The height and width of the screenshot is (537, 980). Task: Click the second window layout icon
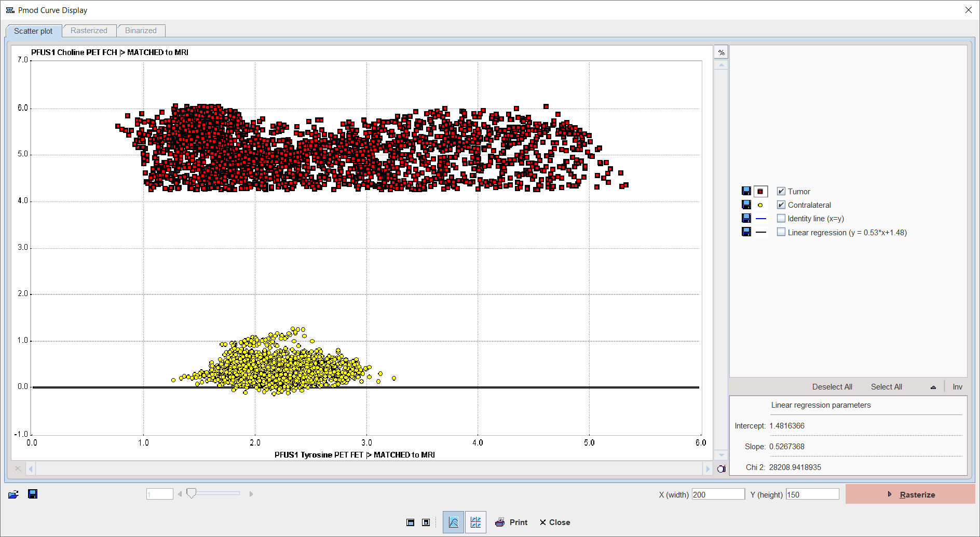click(426, 522)
